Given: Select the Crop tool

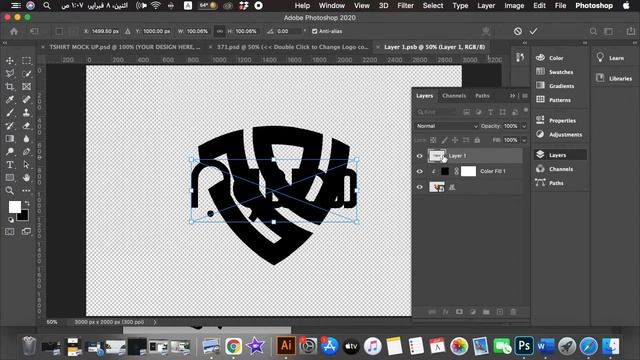Looking at the screenshot, I should click(10, 87).
